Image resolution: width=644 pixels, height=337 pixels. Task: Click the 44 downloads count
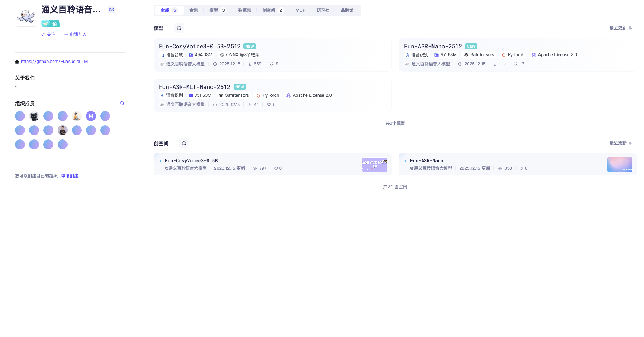(x=253, y=105)
